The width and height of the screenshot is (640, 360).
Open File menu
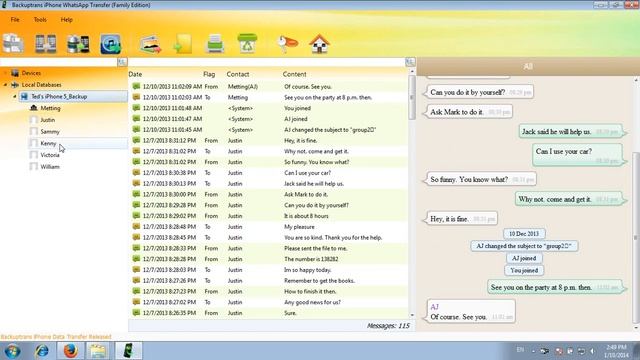pos(15,20)
